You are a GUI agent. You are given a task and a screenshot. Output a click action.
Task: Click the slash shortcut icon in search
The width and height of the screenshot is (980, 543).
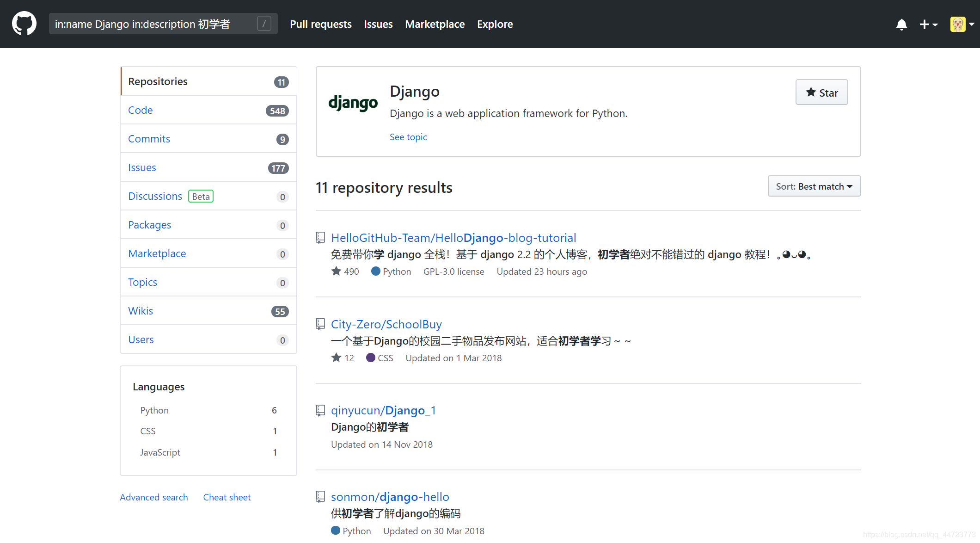pyautogui.click(x=264, y=24)
